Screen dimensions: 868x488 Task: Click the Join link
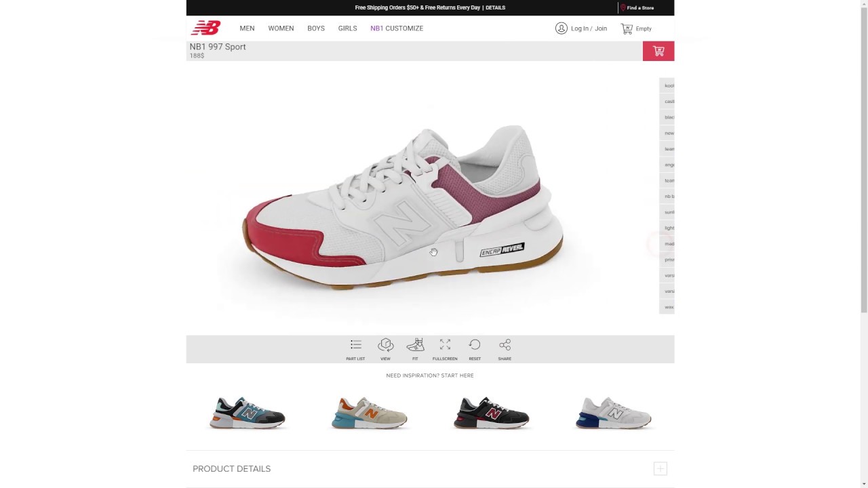coord(601,28)
